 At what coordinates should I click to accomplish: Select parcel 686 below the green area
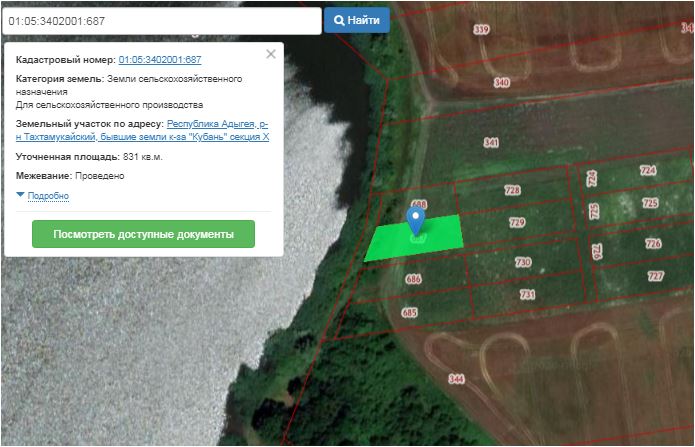pos(413,280)
